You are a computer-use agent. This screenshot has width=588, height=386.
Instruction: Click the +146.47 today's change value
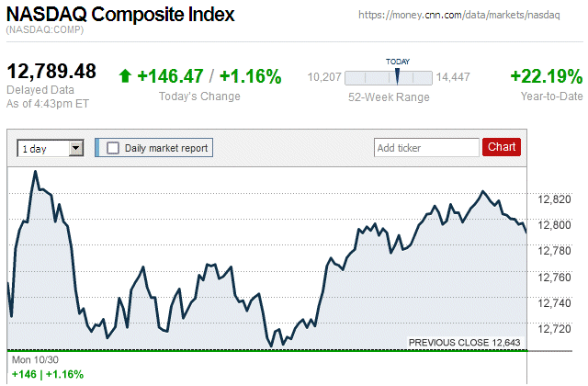[x=170, y=76]
